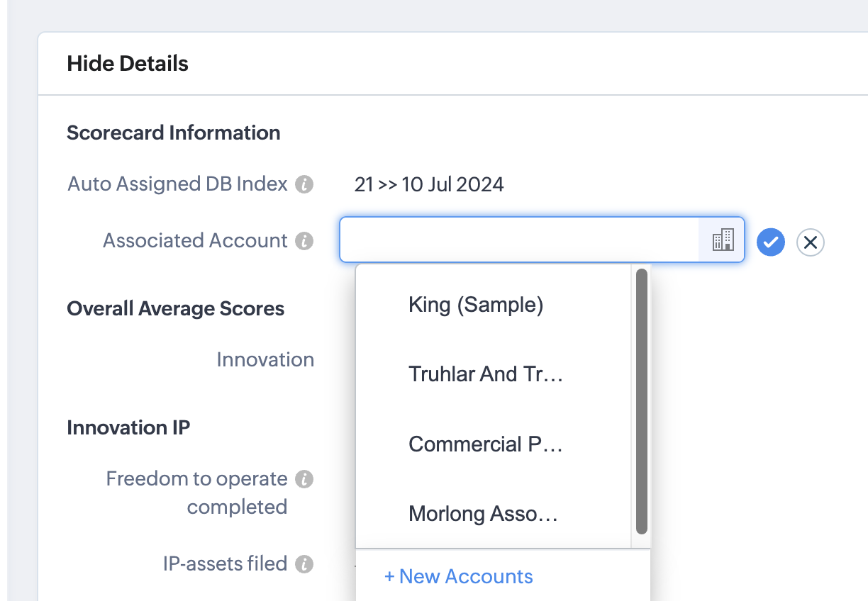The width and height of the screenshot is (868, 601).
Task: Click the + New Accounts link
Action: [458, 576]
